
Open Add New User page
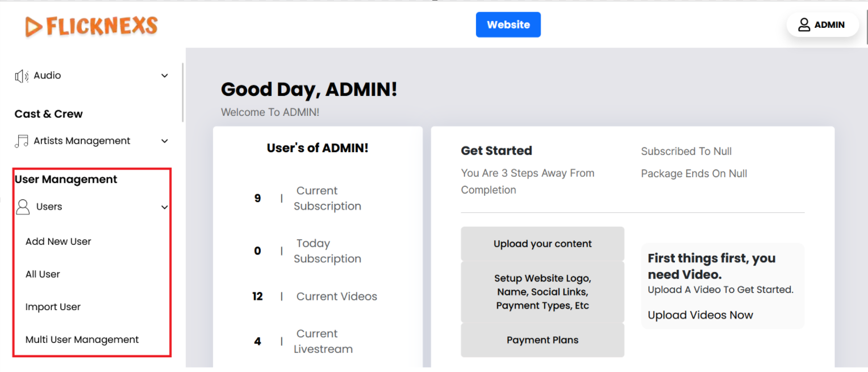point(59,241)
